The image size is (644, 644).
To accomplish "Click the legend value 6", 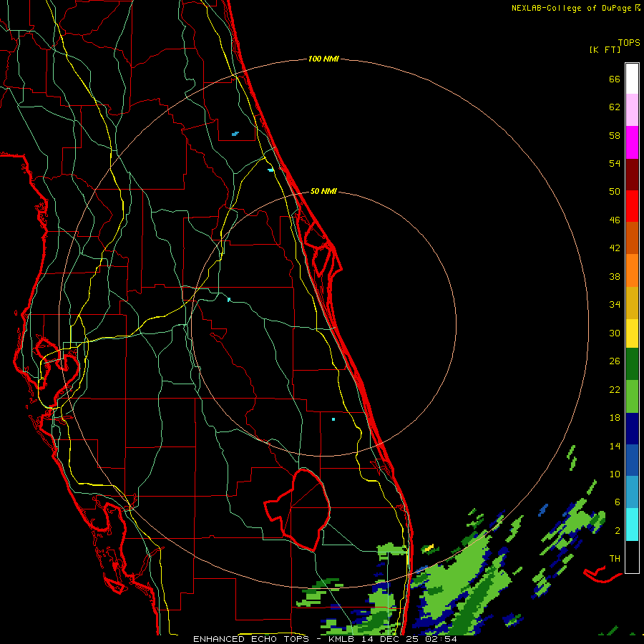I will [618, 502].
